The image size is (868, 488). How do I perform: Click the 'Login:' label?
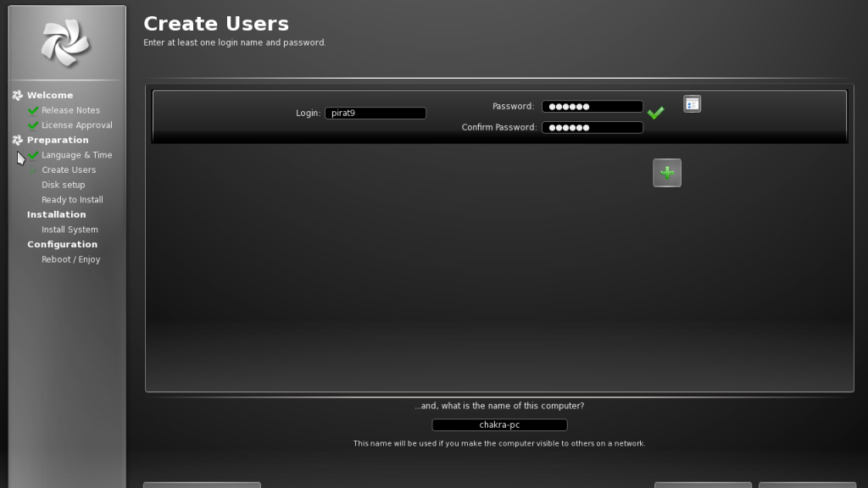(308, 113)
